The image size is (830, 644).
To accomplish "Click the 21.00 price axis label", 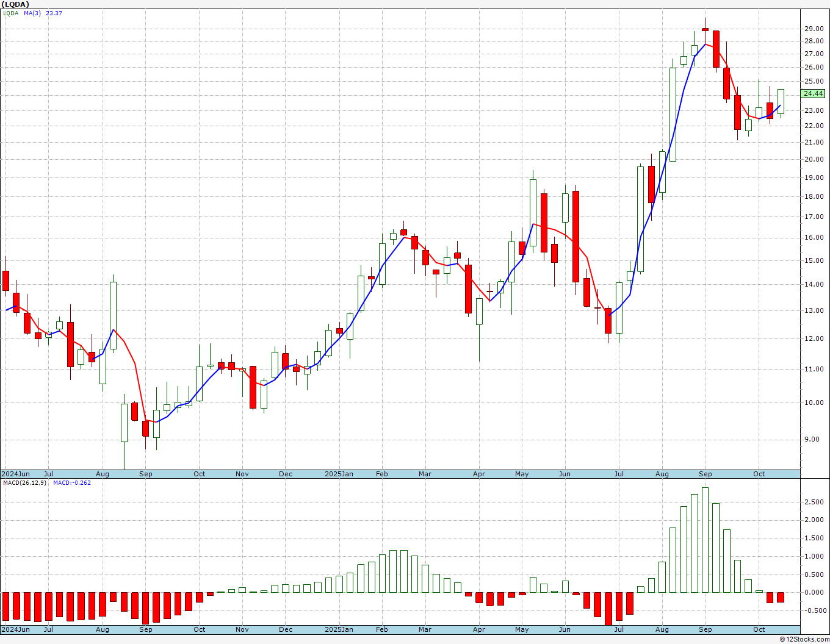I will (x=813, y=142).
